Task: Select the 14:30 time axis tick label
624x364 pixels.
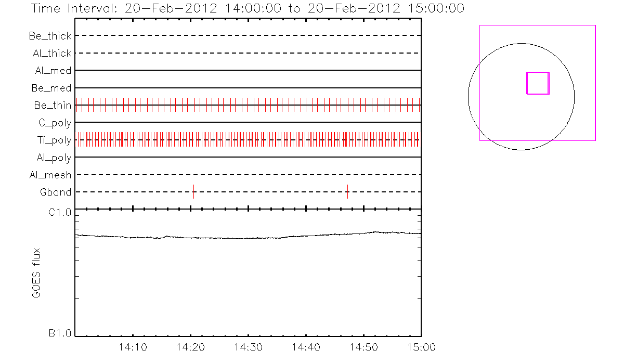Action: [x=248, y=347]
